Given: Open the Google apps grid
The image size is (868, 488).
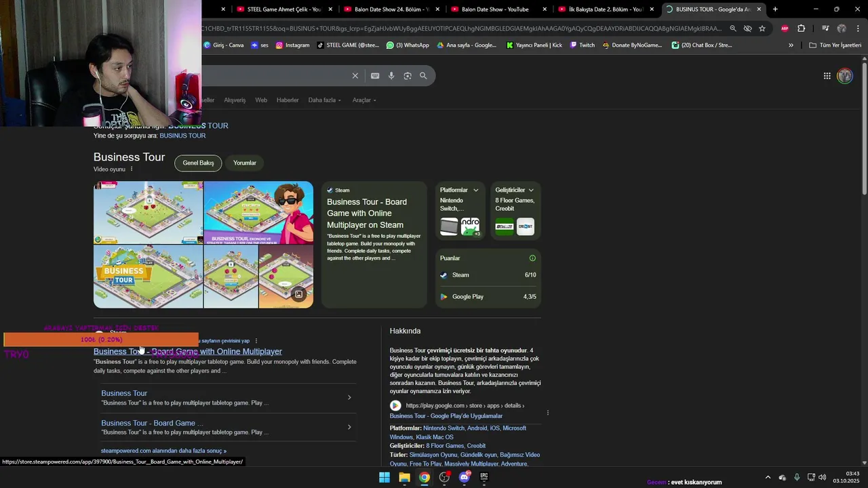Looking at the screenshot, I should (x=827, y=76).
